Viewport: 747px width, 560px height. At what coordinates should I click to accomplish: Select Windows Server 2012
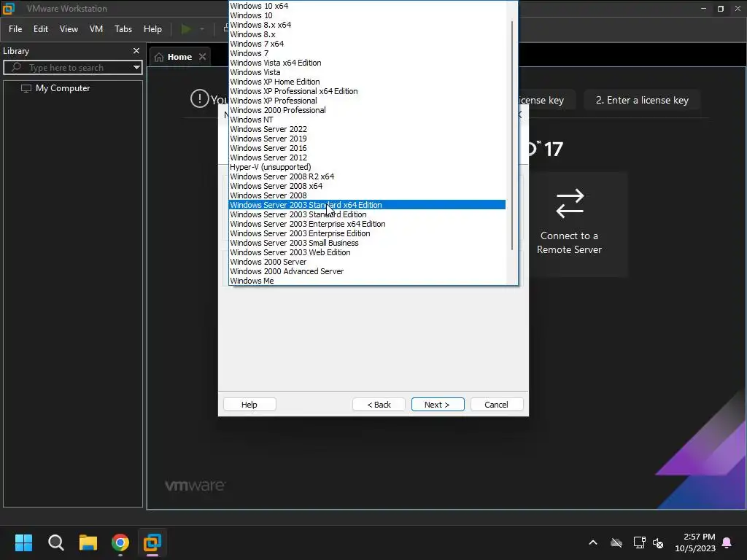pos(368,157)
